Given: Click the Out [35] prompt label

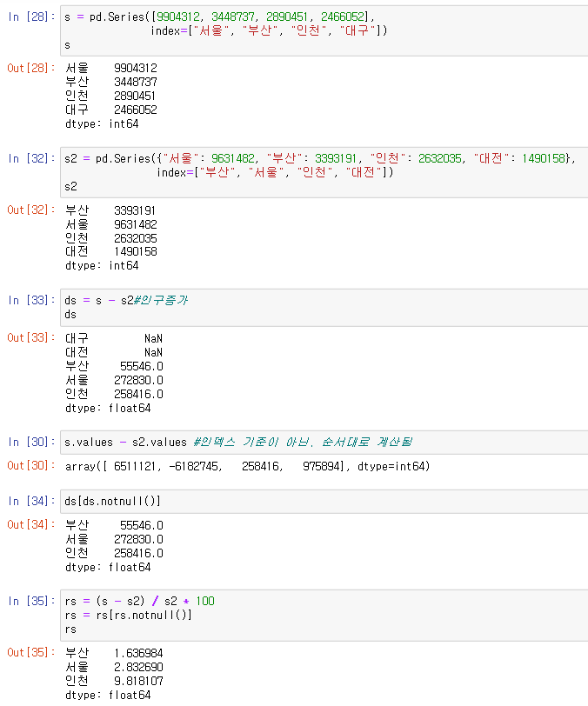Looking at the screenshot, I should (30, 652).
